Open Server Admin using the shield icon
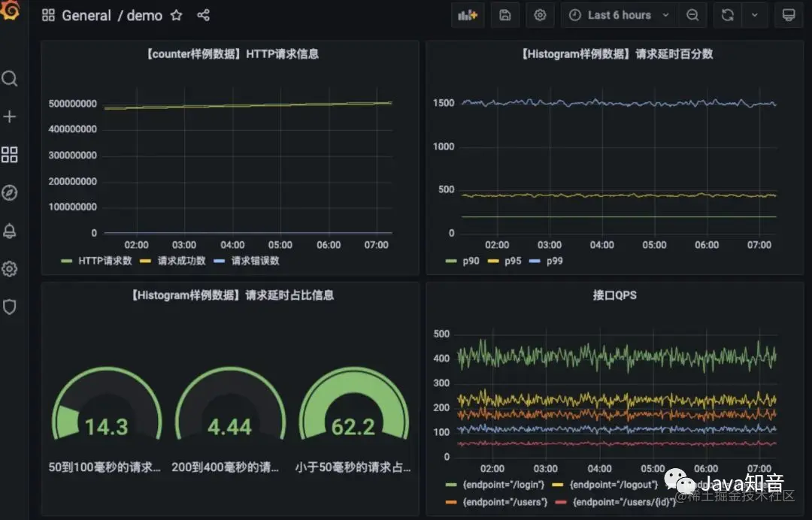Image resolution: width=812 pixels, height=520 pixels. point(10,307)
